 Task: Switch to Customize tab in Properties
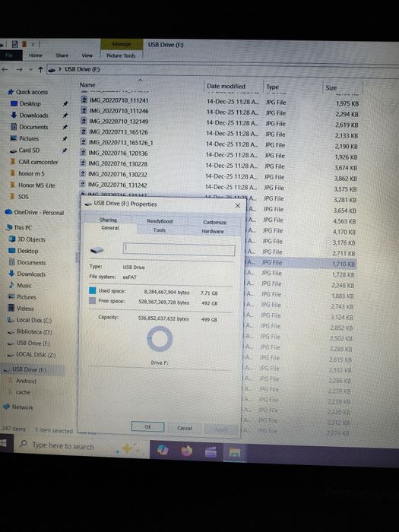pos(214,222)
